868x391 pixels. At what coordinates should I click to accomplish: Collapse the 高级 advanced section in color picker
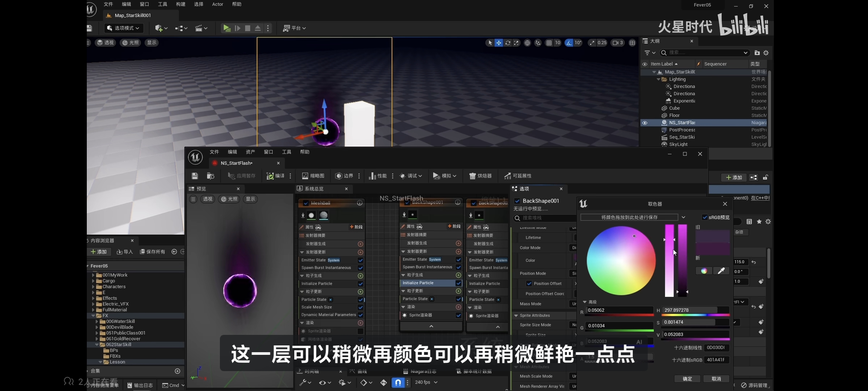[x=584, y=302]
